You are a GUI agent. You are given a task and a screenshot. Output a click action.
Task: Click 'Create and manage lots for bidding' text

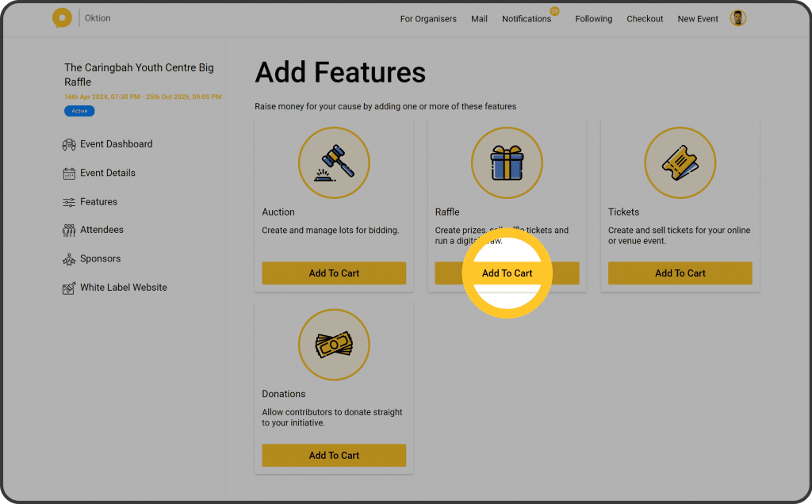(331, 231)
